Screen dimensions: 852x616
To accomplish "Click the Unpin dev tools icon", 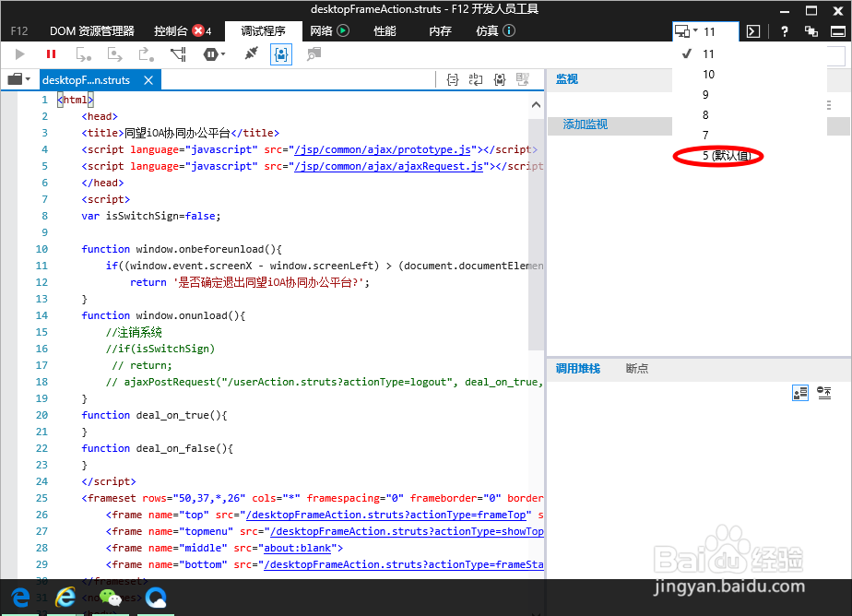I will click(x=811, y=31).
